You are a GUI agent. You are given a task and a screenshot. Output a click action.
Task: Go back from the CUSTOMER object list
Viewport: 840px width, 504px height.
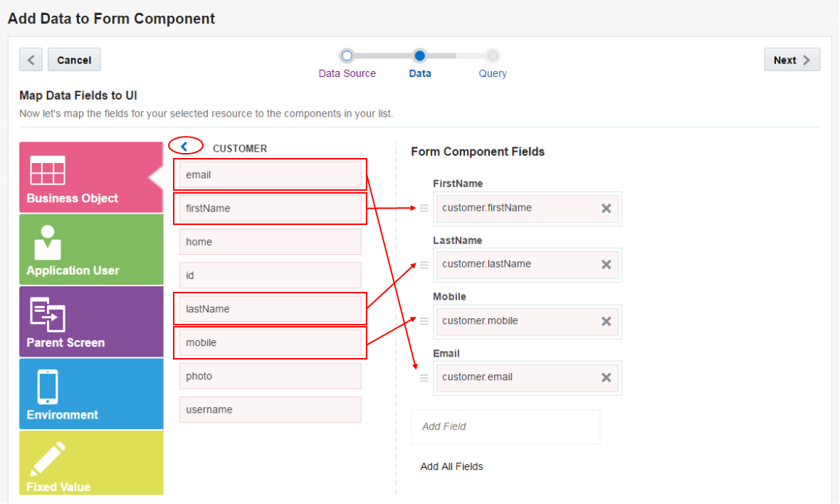coord(184,147)
